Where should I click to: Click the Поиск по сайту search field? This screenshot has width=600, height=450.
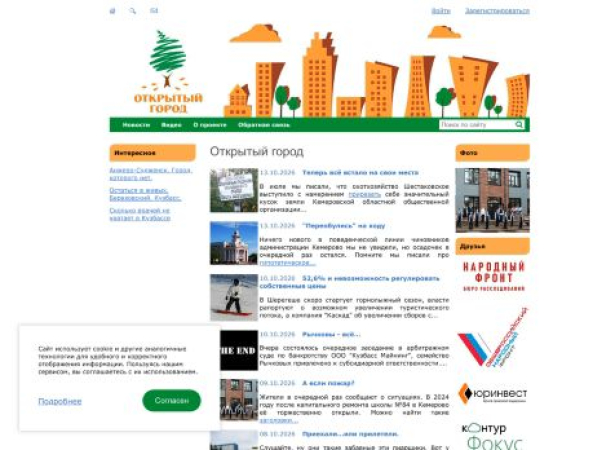click(x=476, y=124)
